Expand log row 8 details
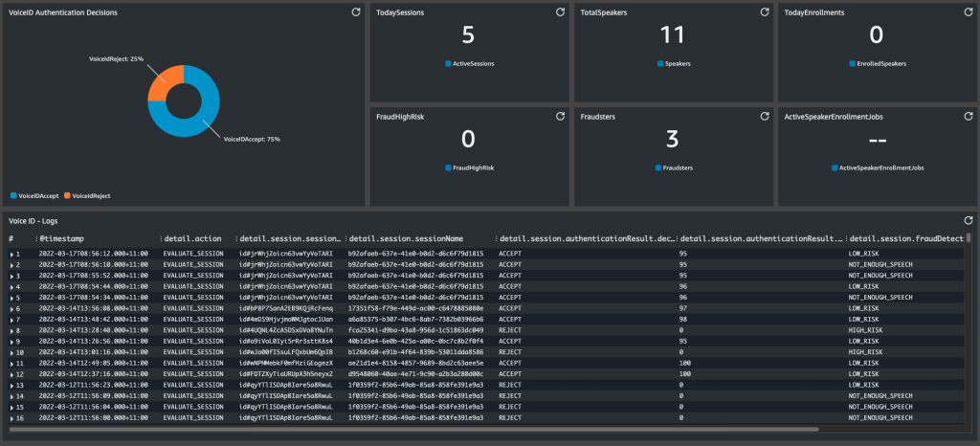This screenshot has width=980, height=446. click(x=12, y=329)
